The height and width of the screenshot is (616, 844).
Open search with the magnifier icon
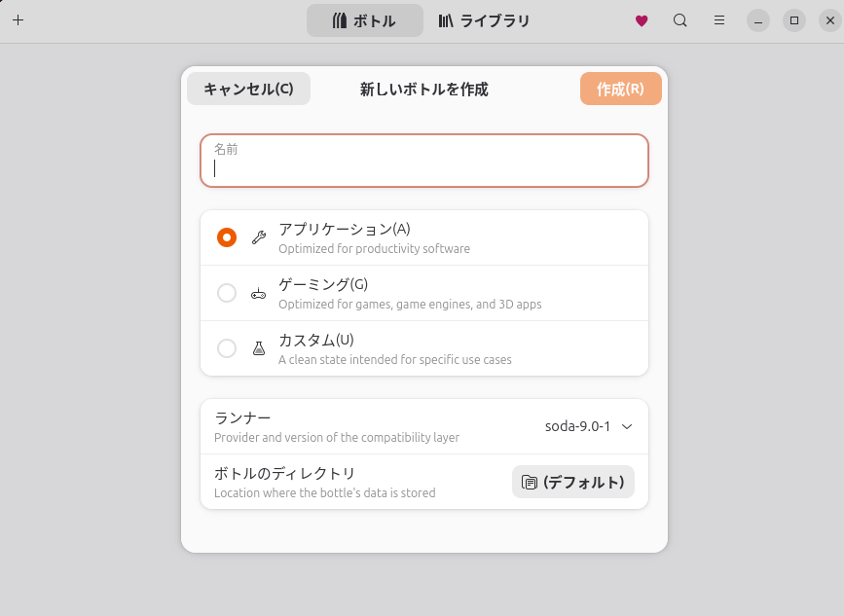coord(679,20)
